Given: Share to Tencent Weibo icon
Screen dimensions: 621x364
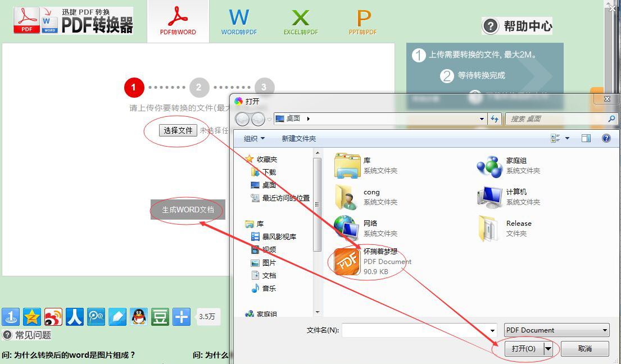Looking at the screenshot, I should tap(96, 317).
